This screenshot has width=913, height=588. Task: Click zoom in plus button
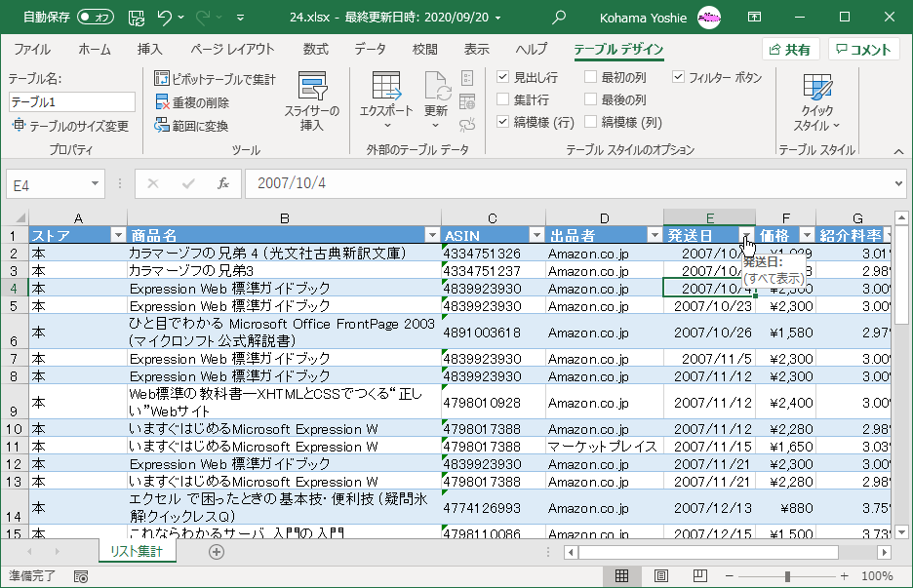coord(845,576)
